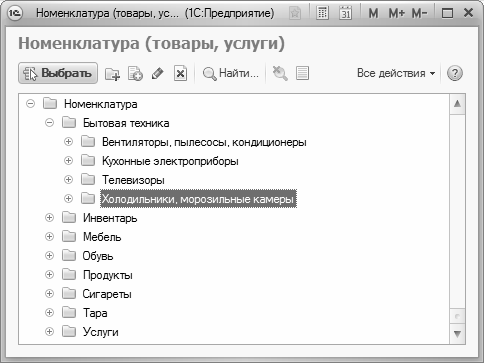Click the Услуги folder icon
Screen dimensions: 484x363
[x=69, y=332]
